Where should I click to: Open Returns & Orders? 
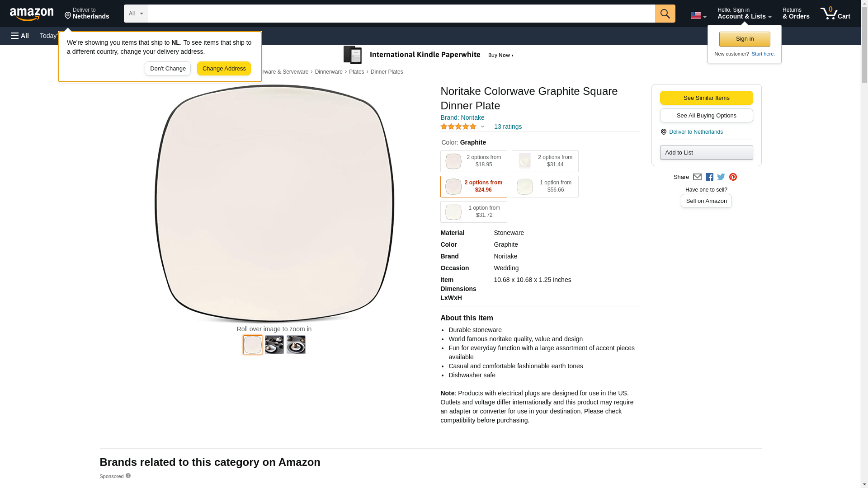pos(796,14)
